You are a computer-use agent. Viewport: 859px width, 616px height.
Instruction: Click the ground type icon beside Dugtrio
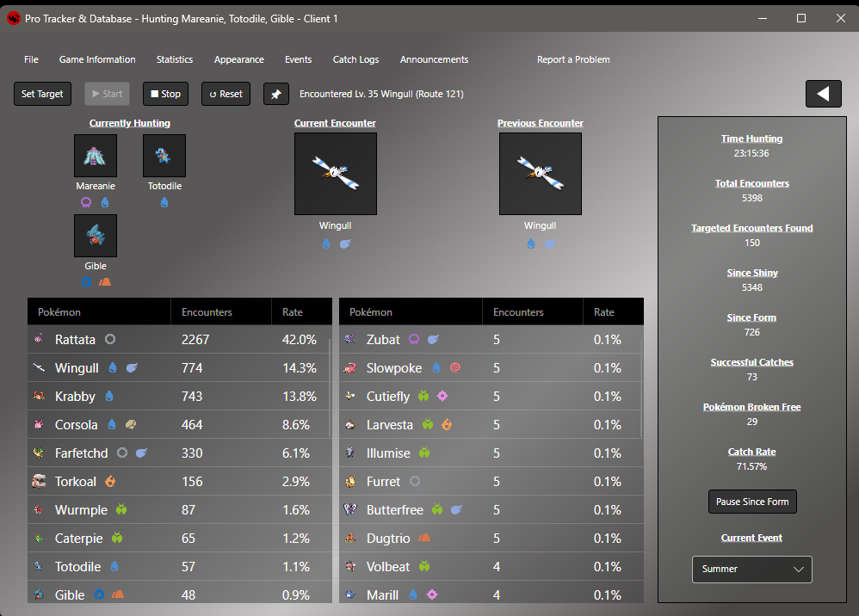click(x=424, y=539)
